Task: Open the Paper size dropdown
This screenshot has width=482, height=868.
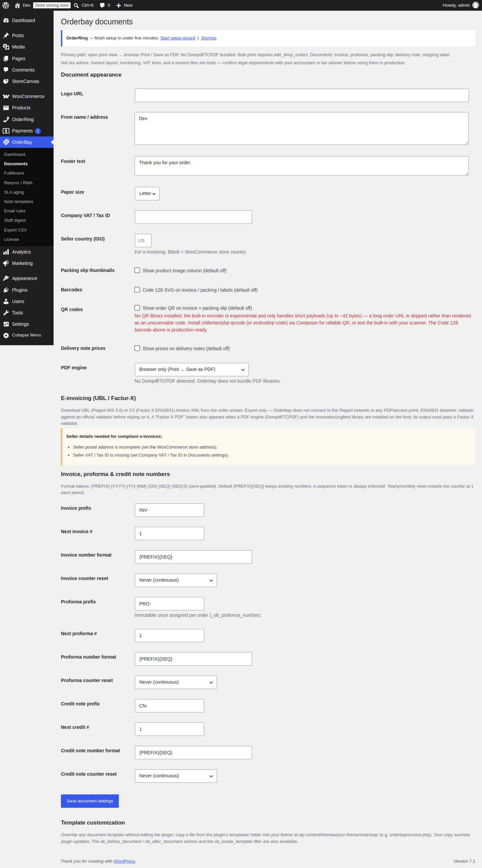Action: click(147, 194)
